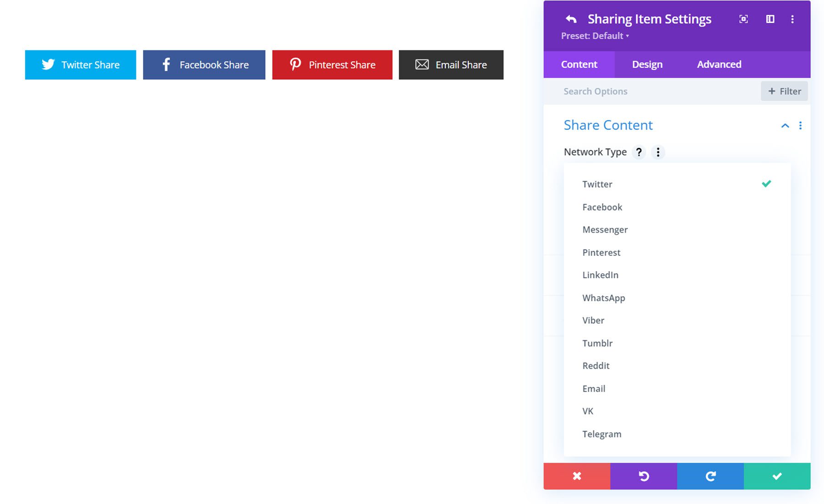Switch to the Design tab
The image size is (824, 504).
(x=646, y=64)
